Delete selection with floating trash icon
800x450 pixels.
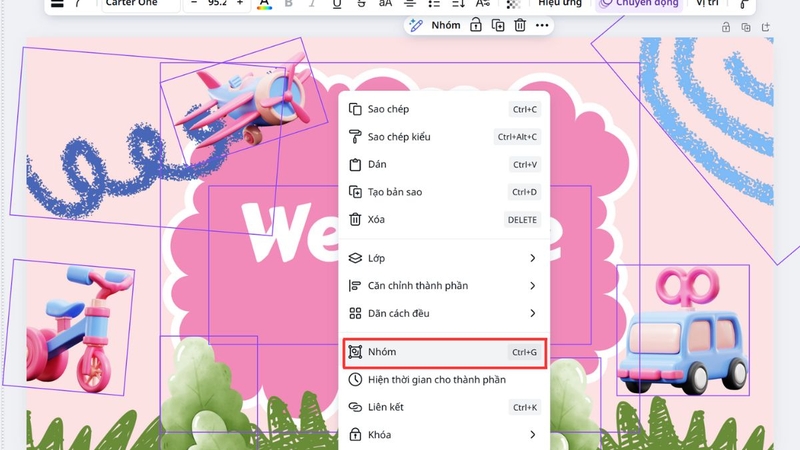tap(520, 25)
